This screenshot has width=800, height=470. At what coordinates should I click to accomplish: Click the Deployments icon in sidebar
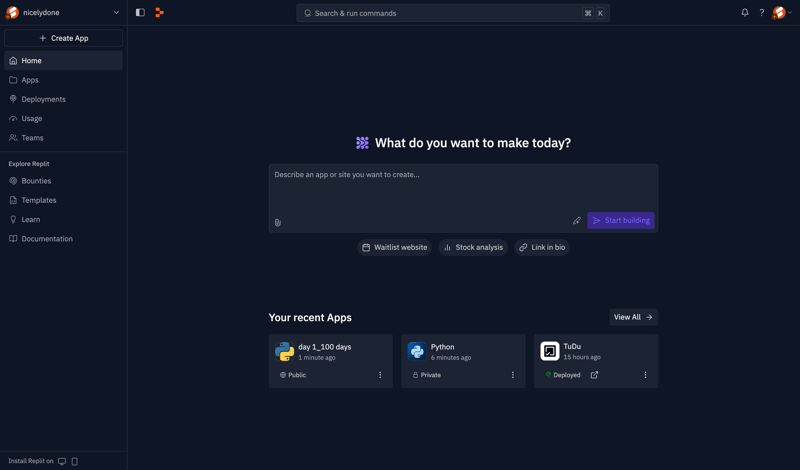click(x=13, y=100)
